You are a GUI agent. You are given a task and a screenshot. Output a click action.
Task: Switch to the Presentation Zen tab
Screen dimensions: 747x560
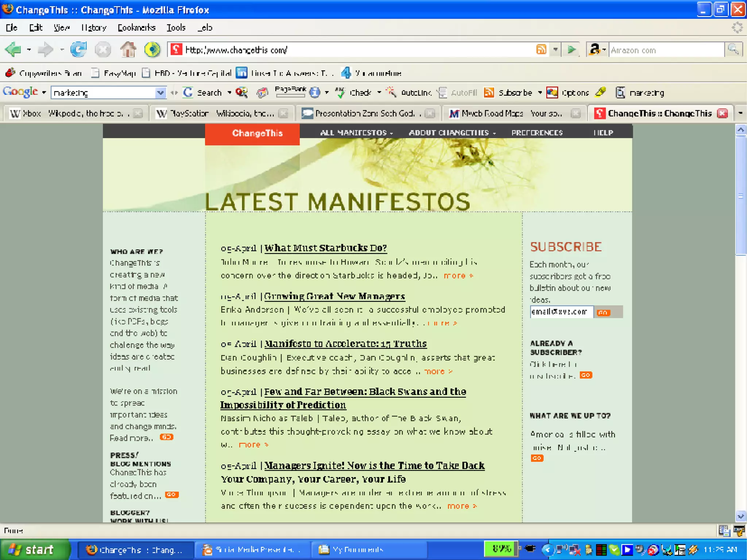(x=365, y=113)
